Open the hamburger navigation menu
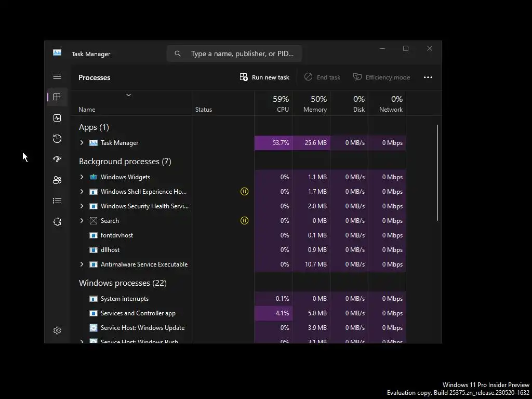The height and width of the screenshot is (399, 532). tap(57, 76)
